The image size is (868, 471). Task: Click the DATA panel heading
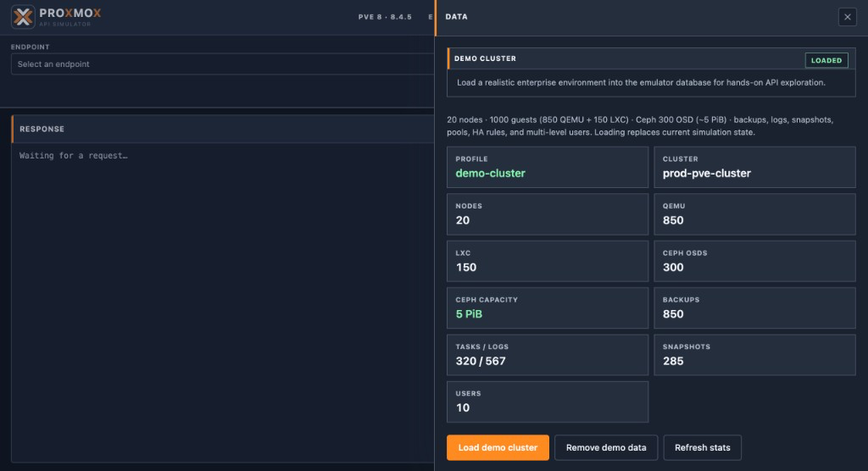[x=456, y=17]
